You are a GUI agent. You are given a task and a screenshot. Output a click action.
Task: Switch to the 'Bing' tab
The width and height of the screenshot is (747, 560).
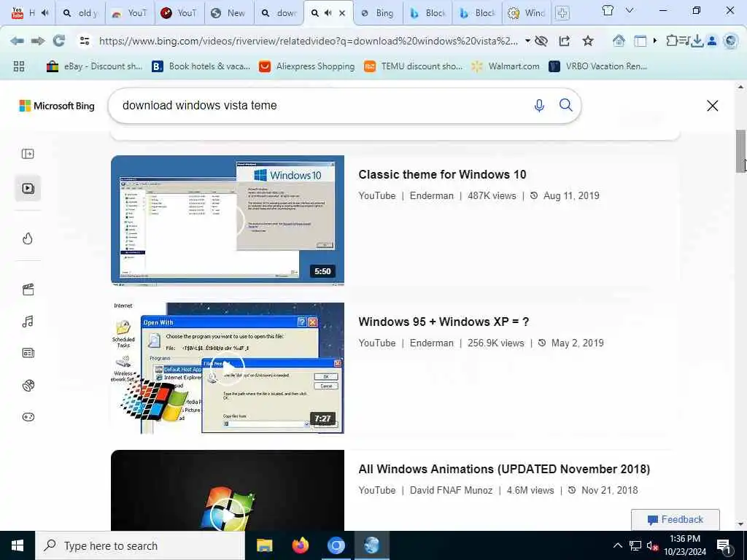pos(379,13)
